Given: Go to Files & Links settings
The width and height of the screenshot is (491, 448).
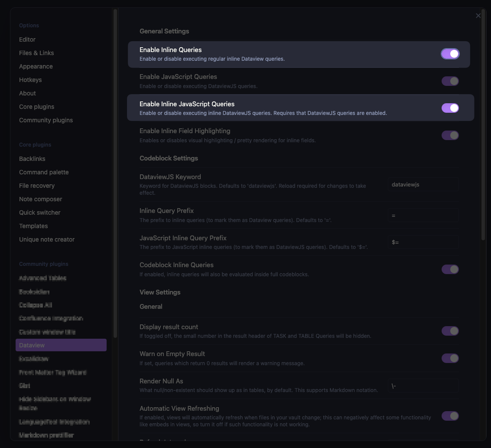Looking at the screenshot, I should click(36, 53).
